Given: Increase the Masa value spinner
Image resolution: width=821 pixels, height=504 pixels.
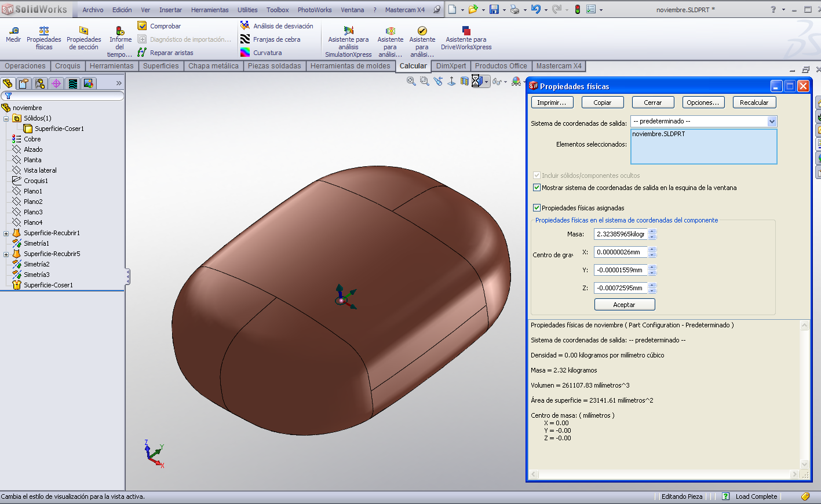Looking at the screenshot, I should pos(652,232).
